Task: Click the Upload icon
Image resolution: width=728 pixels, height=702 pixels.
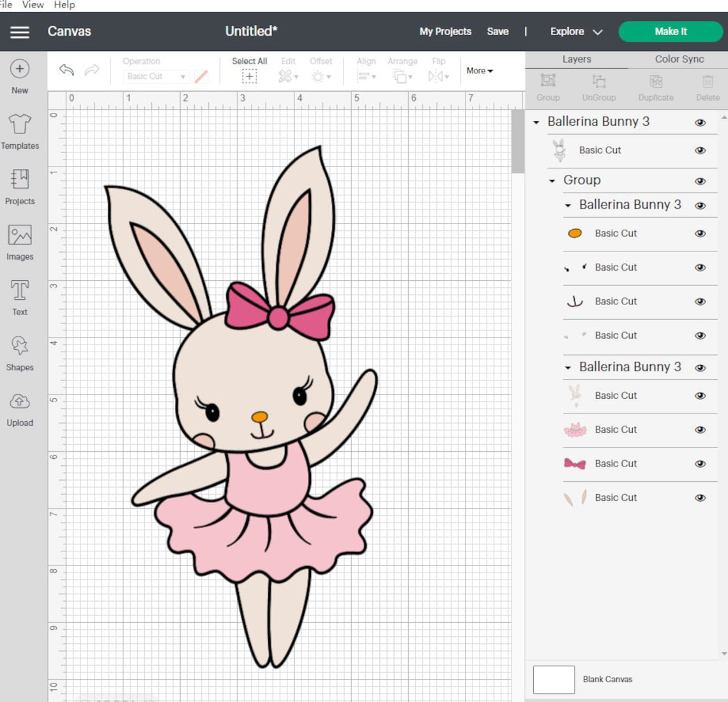Action: coord(19,407)
